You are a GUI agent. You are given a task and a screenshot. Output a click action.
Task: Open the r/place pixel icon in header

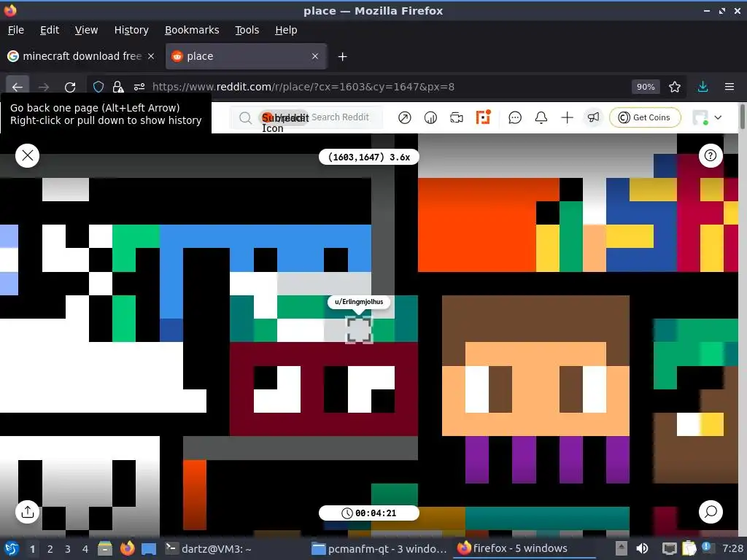pyautogui.click(x=483, y=117)
